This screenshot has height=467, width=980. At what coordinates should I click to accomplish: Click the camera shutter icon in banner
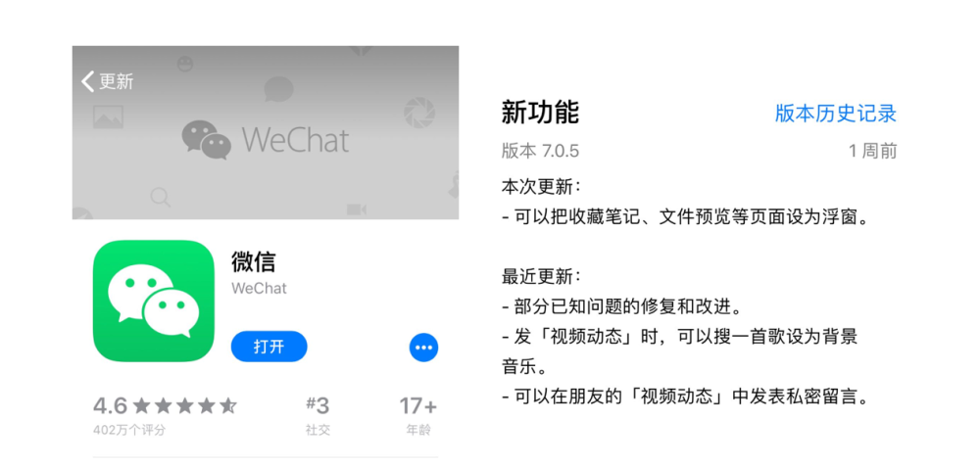click(x=418, y=113)
